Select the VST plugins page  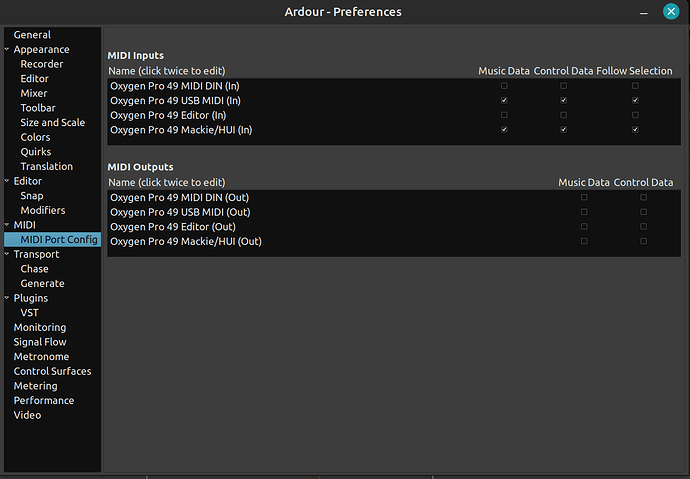click(x=30, y=313)
